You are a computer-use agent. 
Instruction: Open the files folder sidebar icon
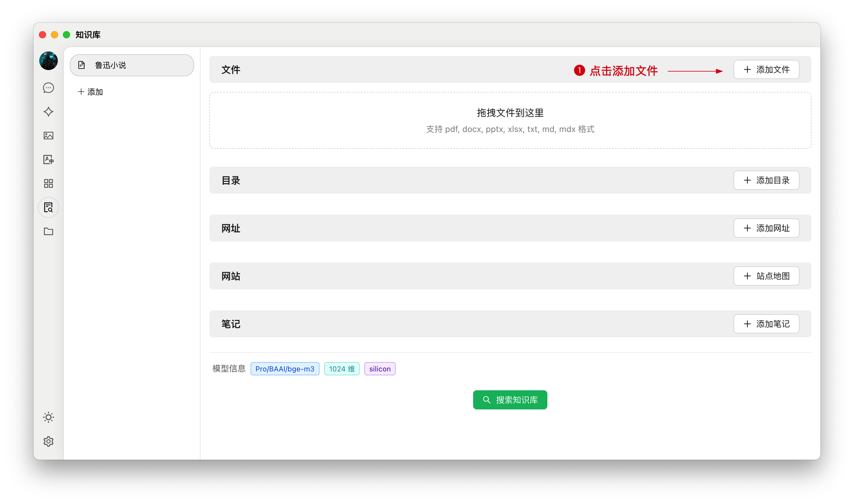point(49,231)
